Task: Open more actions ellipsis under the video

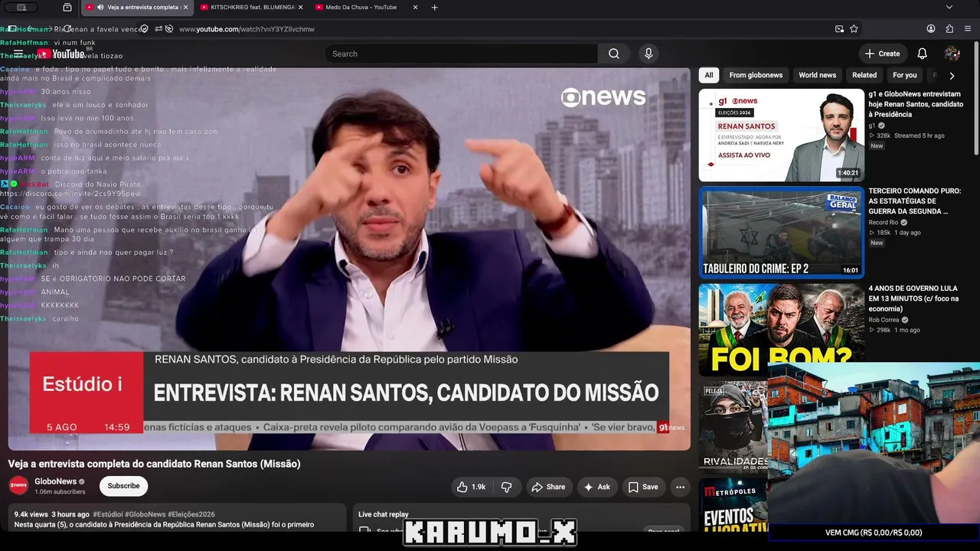Action: click(x=680, y=487)
